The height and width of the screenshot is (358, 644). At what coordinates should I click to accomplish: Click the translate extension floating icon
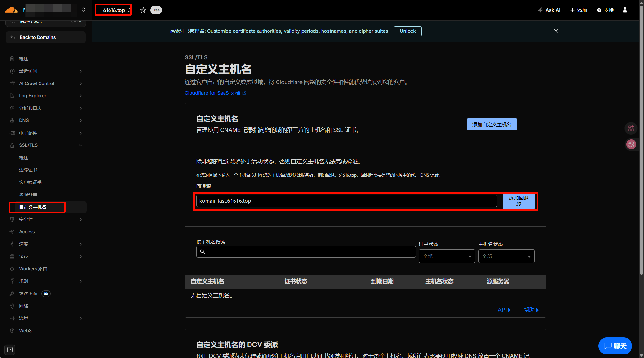coord(631,144)
